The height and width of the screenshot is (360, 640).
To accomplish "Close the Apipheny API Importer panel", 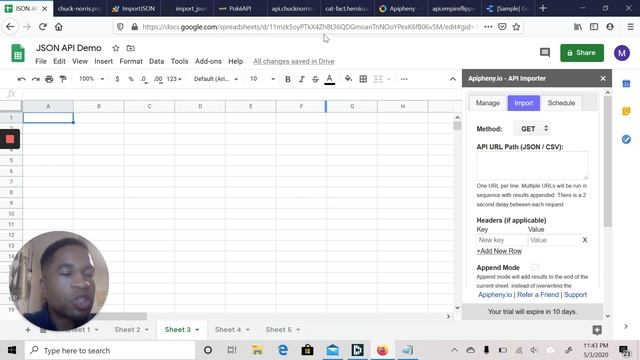I will pyautogui.click(x=603, y=78).
